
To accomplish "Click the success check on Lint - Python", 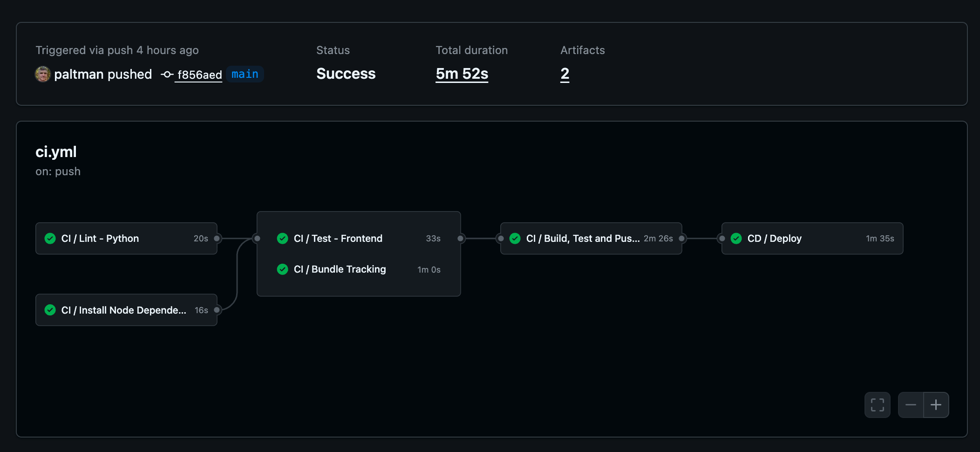I will 50,239.
